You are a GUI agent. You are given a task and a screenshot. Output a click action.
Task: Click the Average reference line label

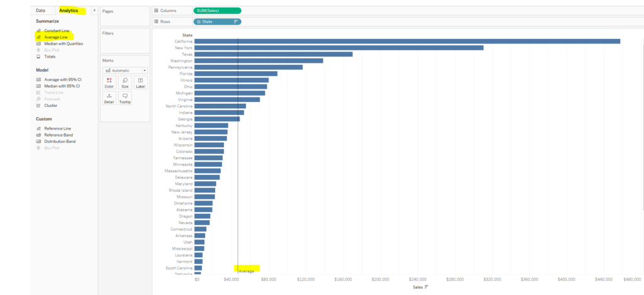point(247,271)
